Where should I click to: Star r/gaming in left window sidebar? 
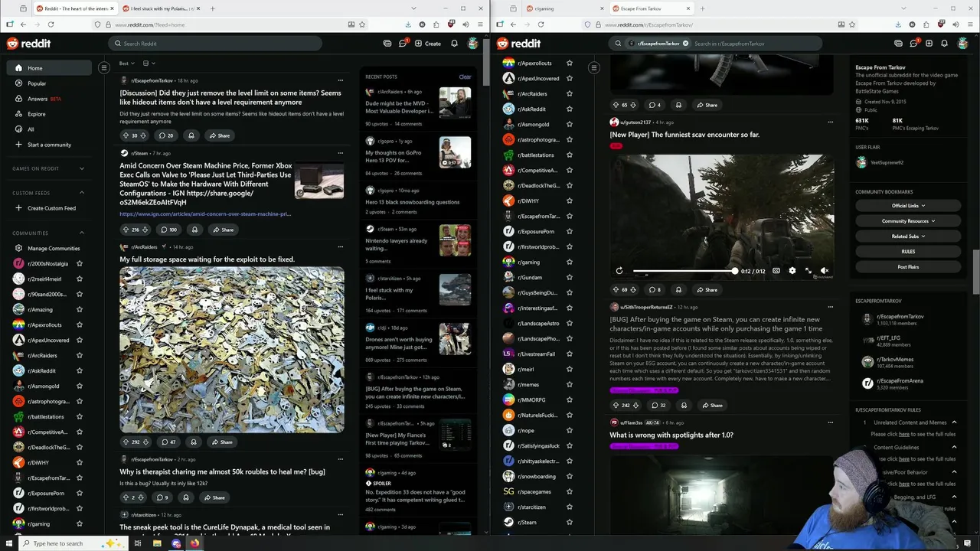click(x=80, y=523)
